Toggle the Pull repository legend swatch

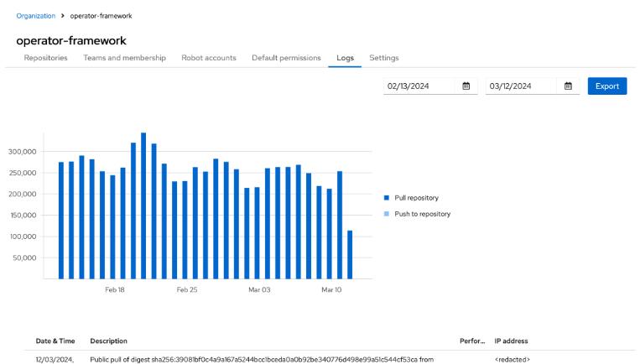(x=387, y=198)
